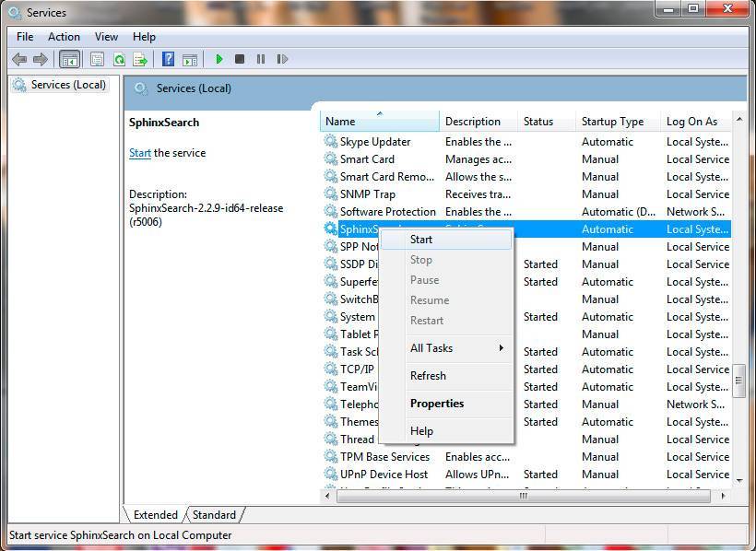Choose Refresh from the context menu

(428, 376)
